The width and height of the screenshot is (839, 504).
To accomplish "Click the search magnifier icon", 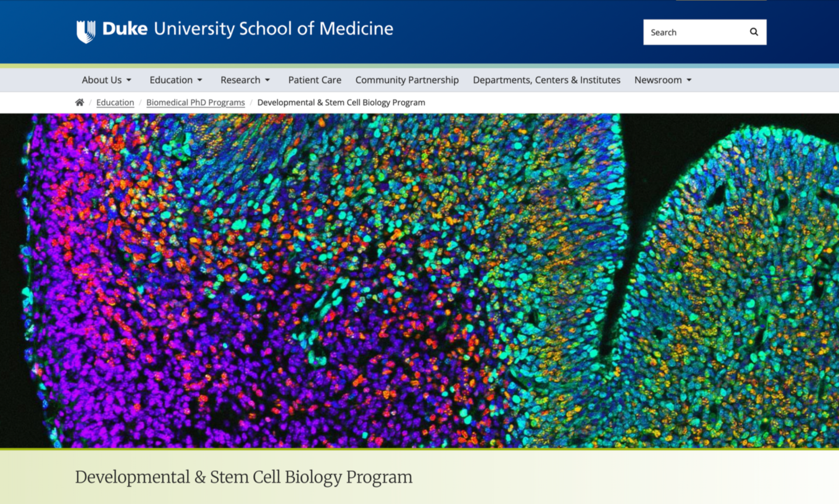I will pos(753,32).
